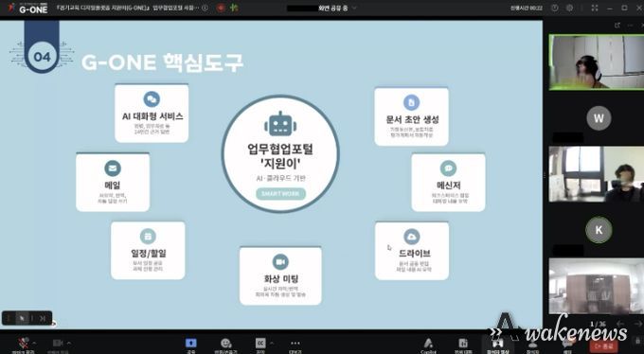Expand the microphone audio options caret
644x354 pixels.
tap(34, 343)
